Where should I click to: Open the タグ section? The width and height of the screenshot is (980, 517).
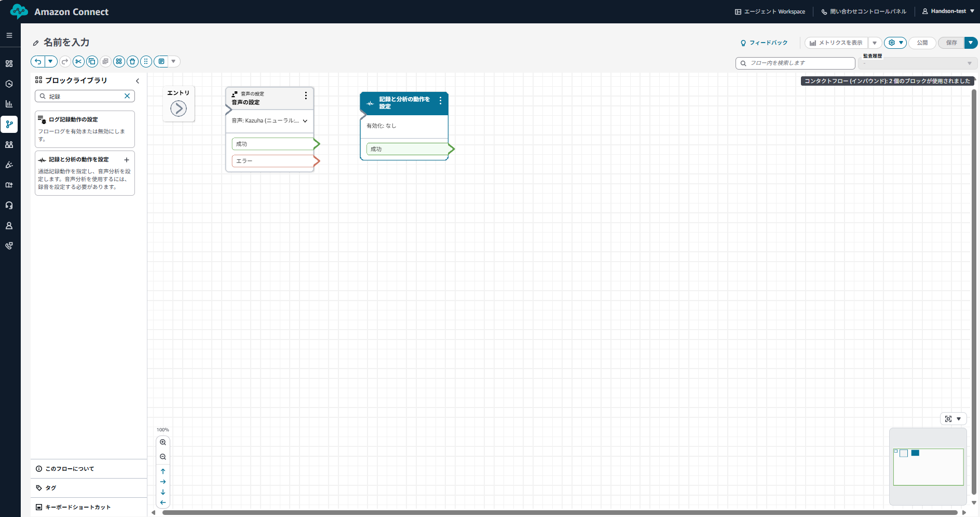pos(89,488)
